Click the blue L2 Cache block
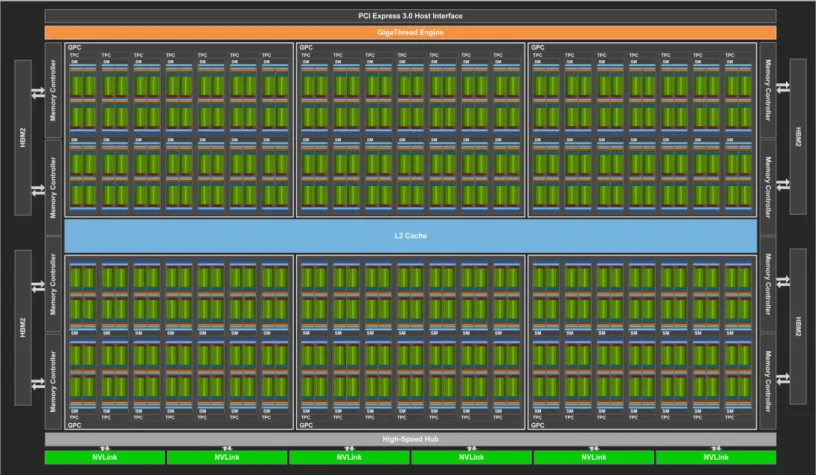This screenshot has width=816, height=475. pyautogui.click(x=410, y=236)
